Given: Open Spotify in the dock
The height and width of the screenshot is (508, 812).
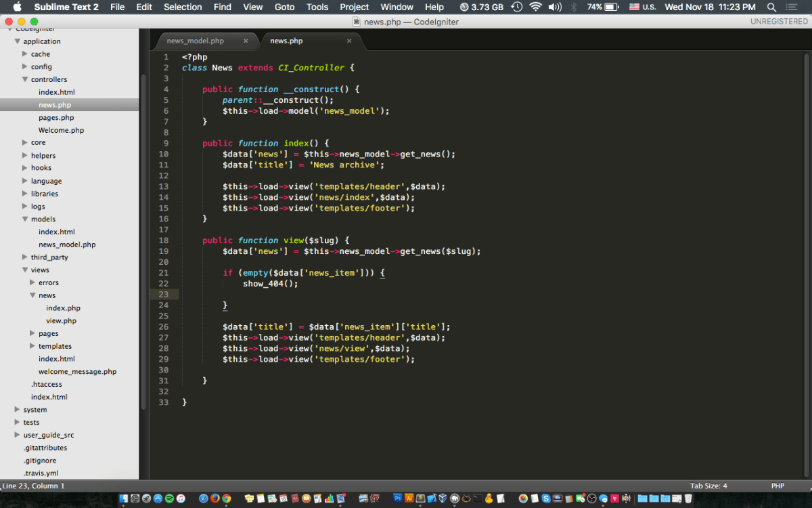Looking at the screenshot, I should point(169,499).
